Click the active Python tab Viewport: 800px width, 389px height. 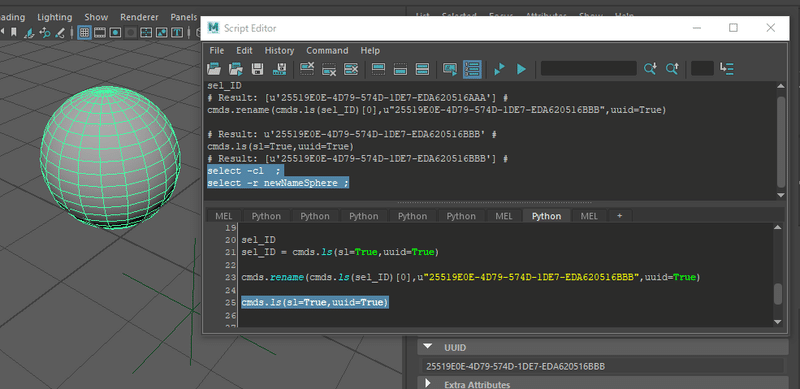tap(546, 216)
